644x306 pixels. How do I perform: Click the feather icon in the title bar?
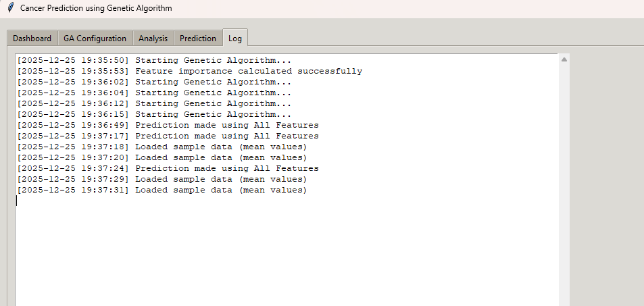pos(10,9)
